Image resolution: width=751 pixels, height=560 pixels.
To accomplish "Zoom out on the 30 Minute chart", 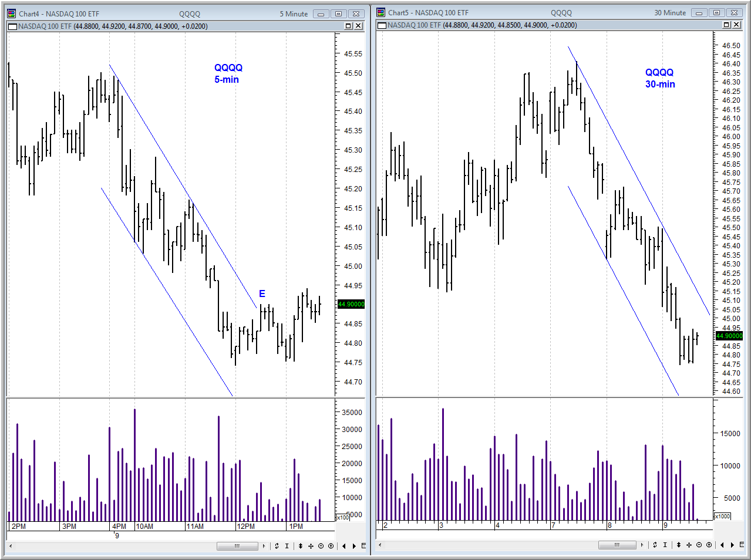I will pos(699,545).
